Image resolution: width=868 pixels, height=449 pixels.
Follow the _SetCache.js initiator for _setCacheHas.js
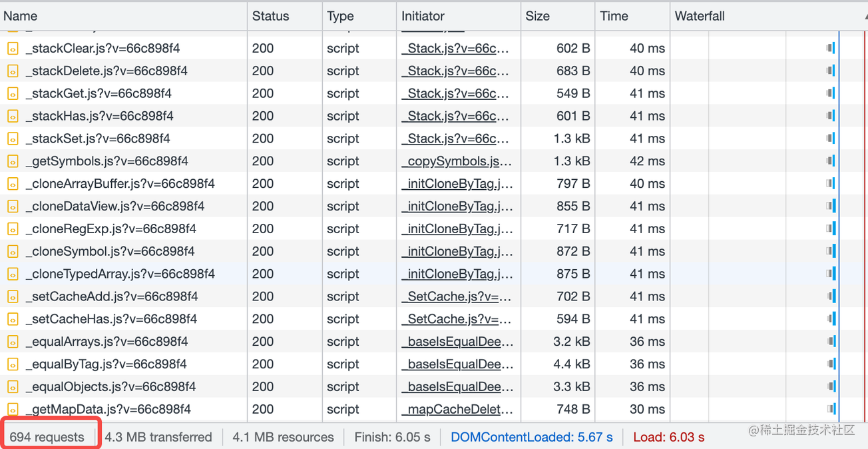pyautogui.click(x=455, y=319)
